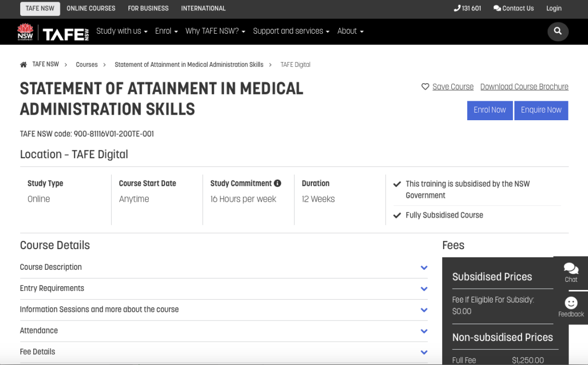Open the Feedback smiley widget
This screenshot has height=365, width=588.
(571, 307)
